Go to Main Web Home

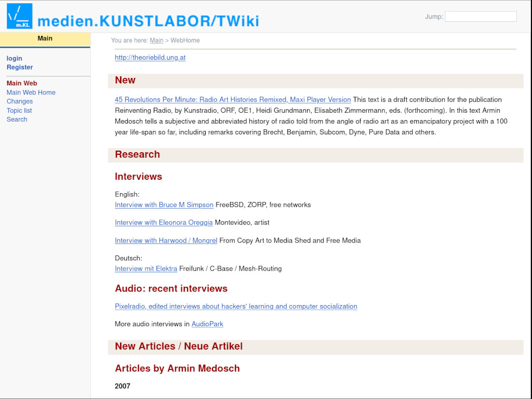[31, 92]
